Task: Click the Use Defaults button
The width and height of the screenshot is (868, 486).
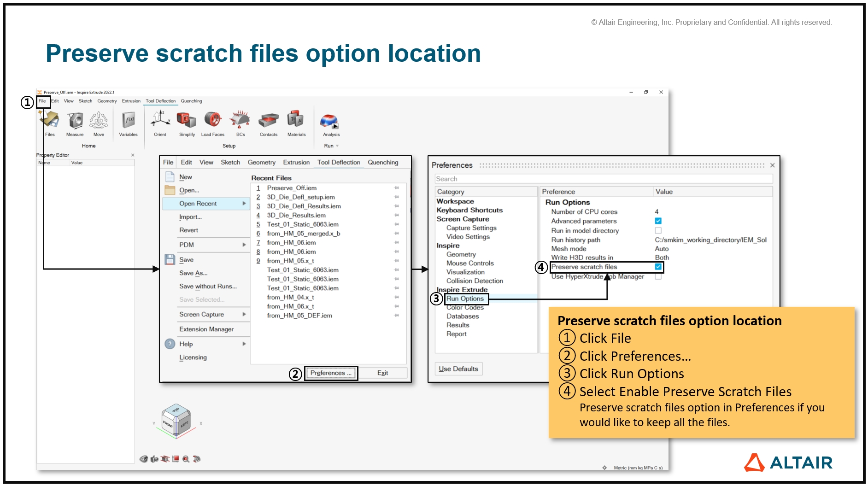Action: point(458,369)
